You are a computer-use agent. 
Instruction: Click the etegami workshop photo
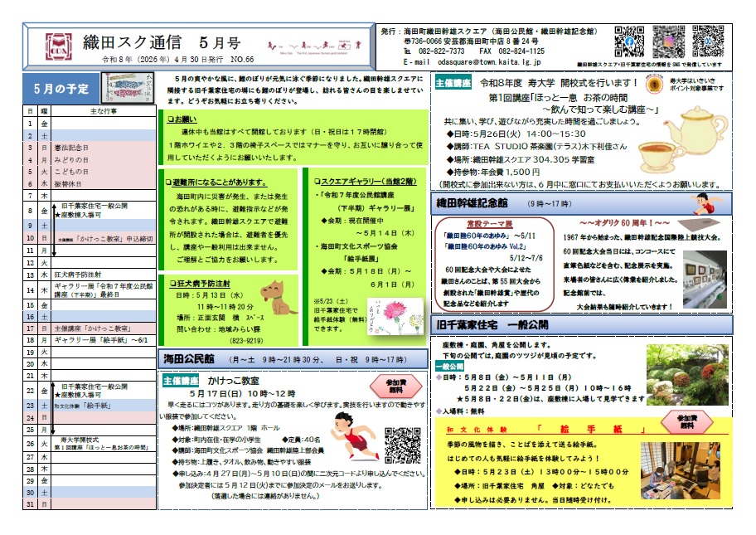point(680,469)
